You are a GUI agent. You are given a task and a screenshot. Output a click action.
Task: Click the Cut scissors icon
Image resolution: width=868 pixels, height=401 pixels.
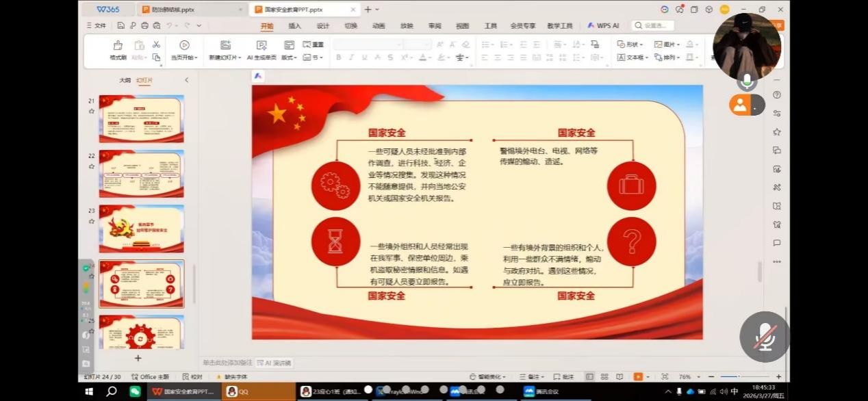156,44
